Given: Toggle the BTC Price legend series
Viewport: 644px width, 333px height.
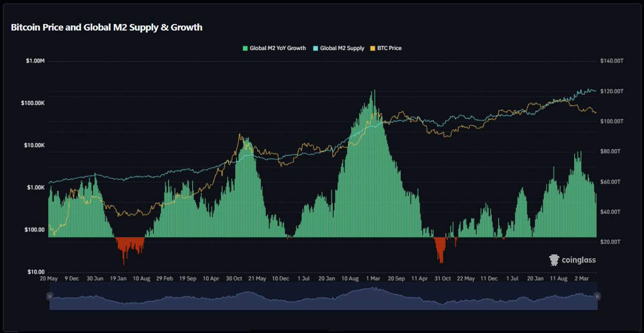Looking at the screenshot, I should click(x=386, y=48).
